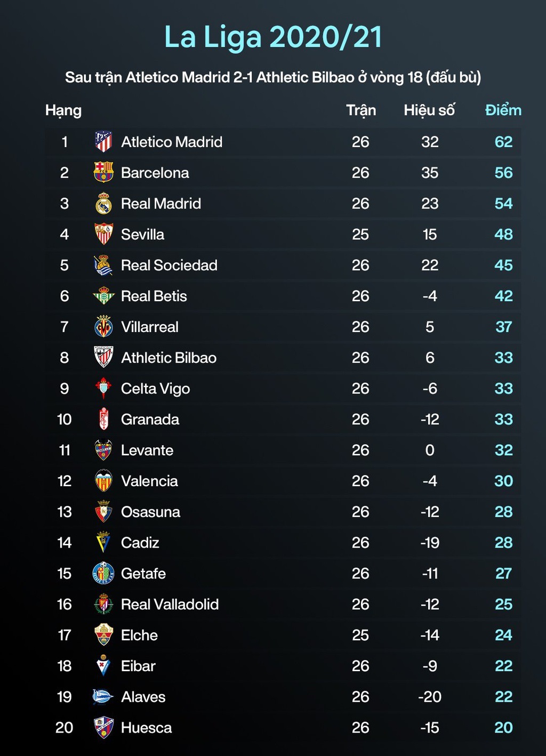Click the Villarreal yellow crest
Screen dimensions: 546x756
point(103,327)
